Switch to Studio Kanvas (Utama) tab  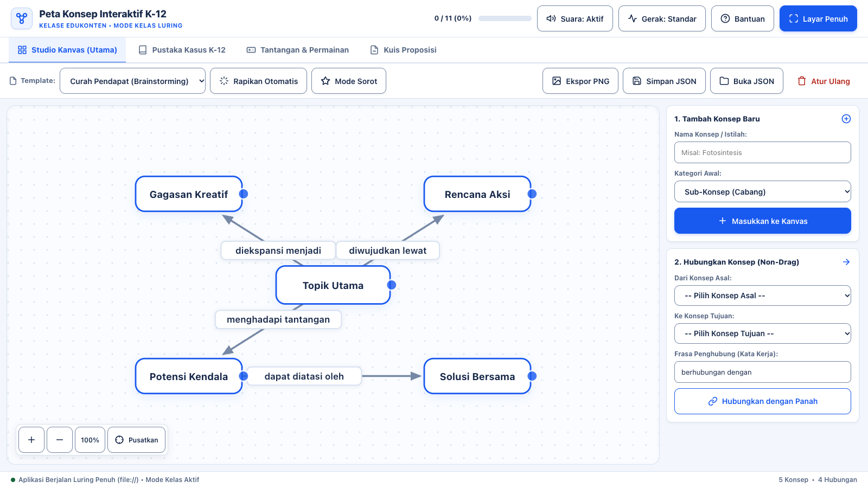click(x=67, y=50)
